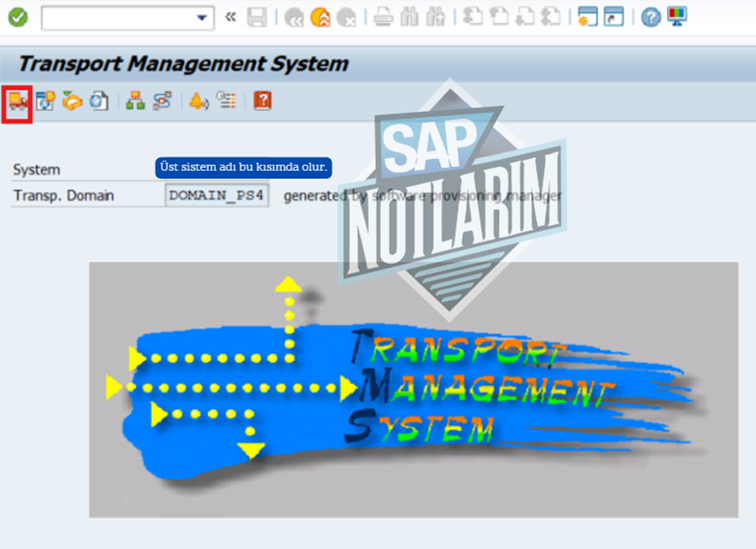This screenshot has height=549, width=756.
Task: Collapse the command field with double-chevron
Action: click(x=230, y=17)
